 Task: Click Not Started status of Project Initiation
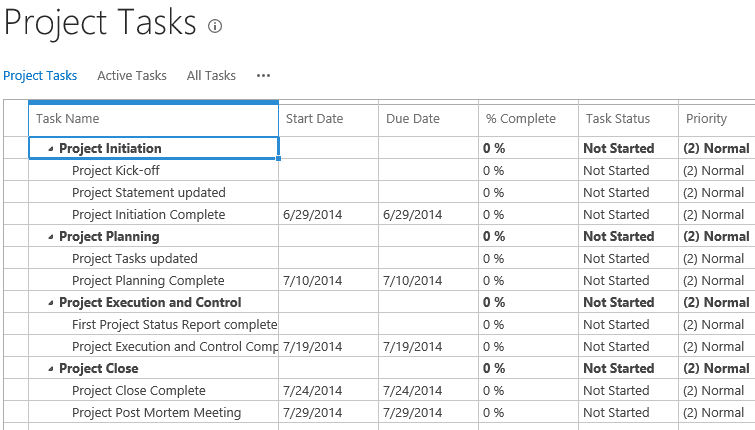click(628, 148)
